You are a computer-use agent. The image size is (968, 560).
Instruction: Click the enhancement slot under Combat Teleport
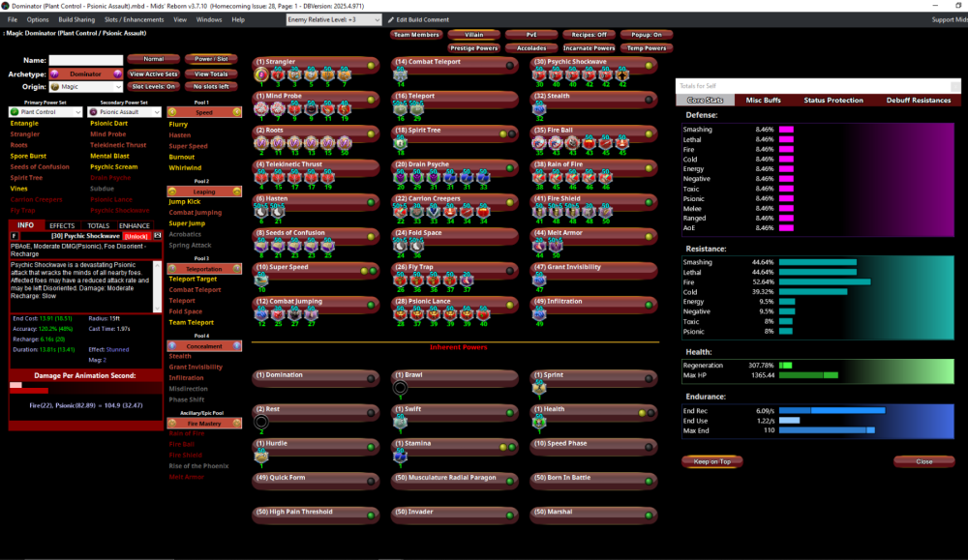[x=401, y=75]
